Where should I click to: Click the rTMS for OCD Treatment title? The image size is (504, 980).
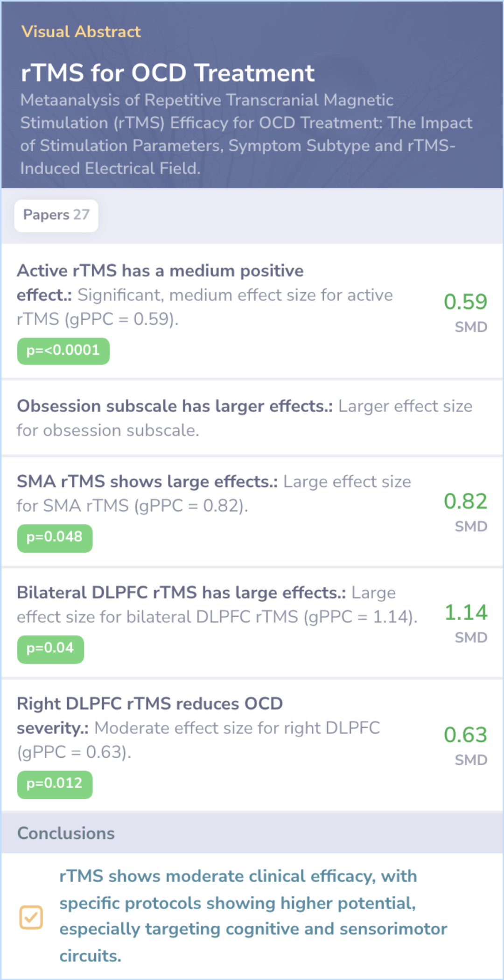click(x=168, y=73)
